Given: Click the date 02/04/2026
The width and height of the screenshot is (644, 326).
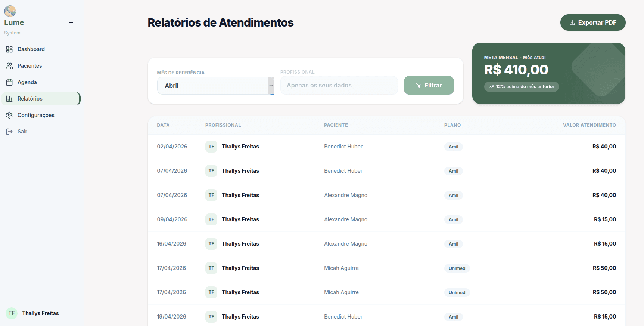Looking at the screenshot, I should pyautogui.click(x=172, y=147).
